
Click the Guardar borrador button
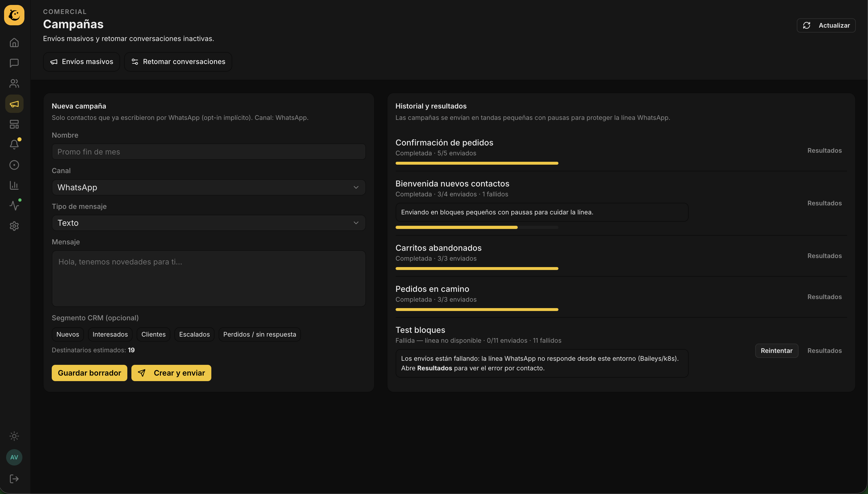pos(90,373)
